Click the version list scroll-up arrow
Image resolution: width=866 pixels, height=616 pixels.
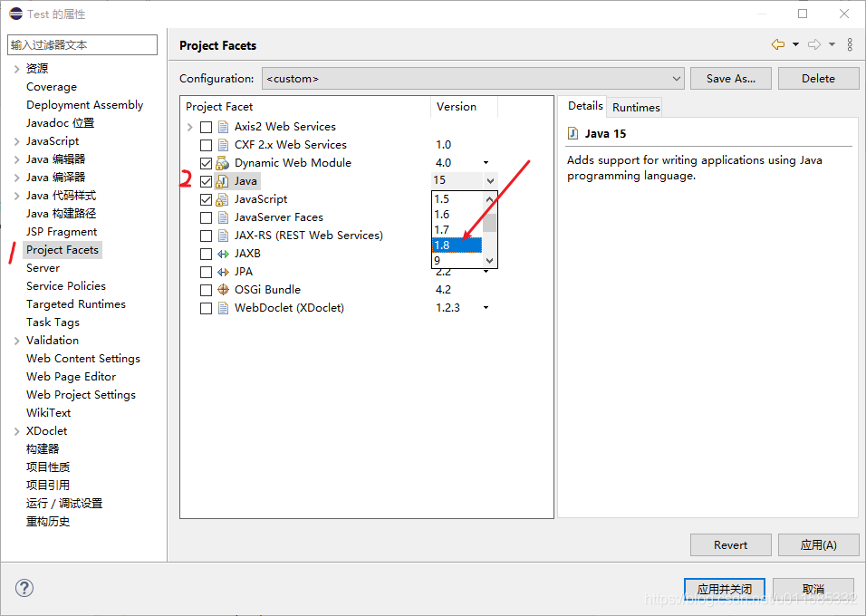pos(489,199)
